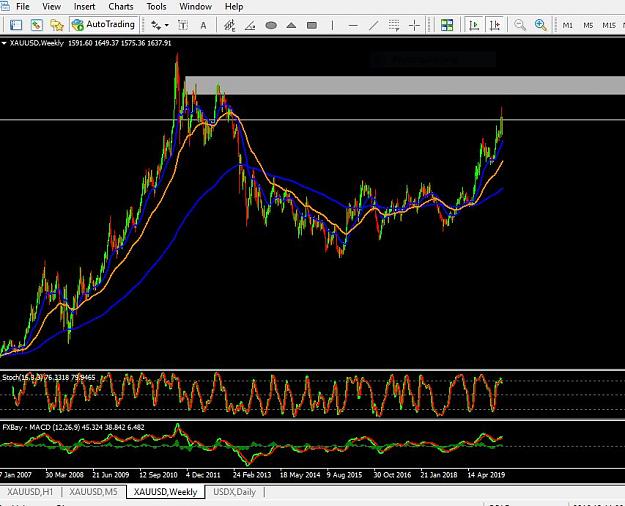Switch to the XAUUSD,H1 chart tab

30,492
